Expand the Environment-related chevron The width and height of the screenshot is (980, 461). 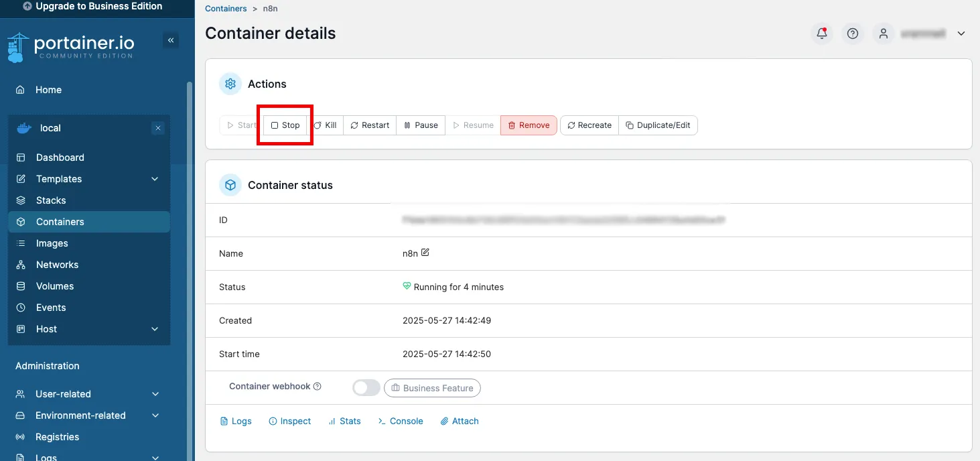[155, 415]
